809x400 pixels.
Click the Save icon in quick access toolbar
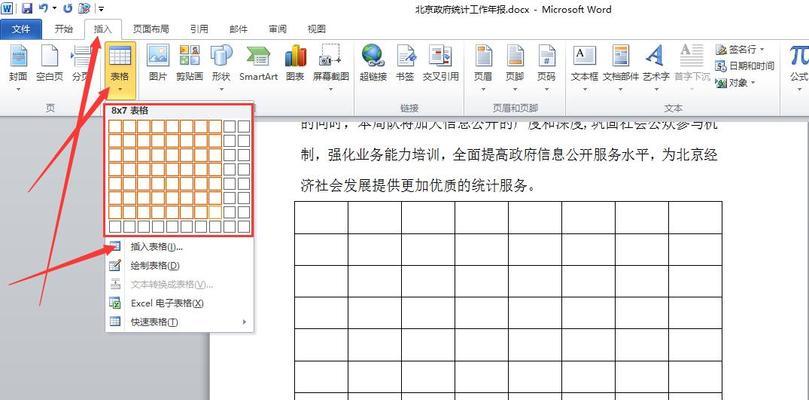(27, 9)
